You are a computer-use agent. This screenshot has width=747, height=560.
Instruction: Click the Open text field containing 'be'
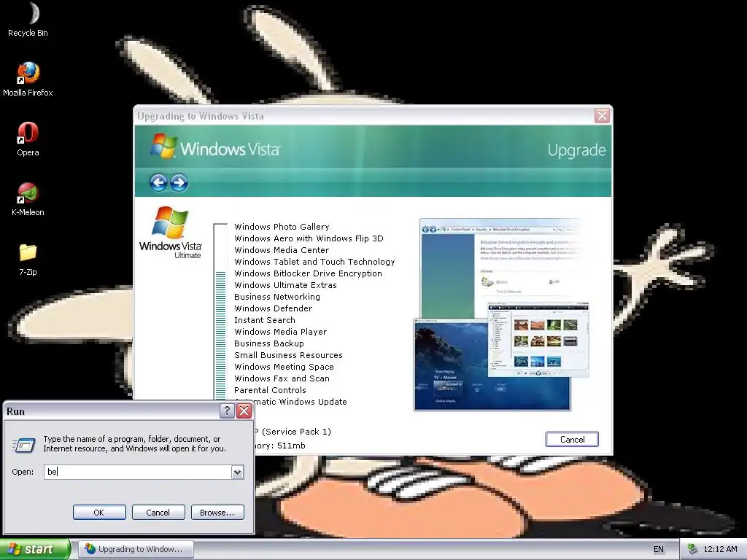tap(138, 472)
